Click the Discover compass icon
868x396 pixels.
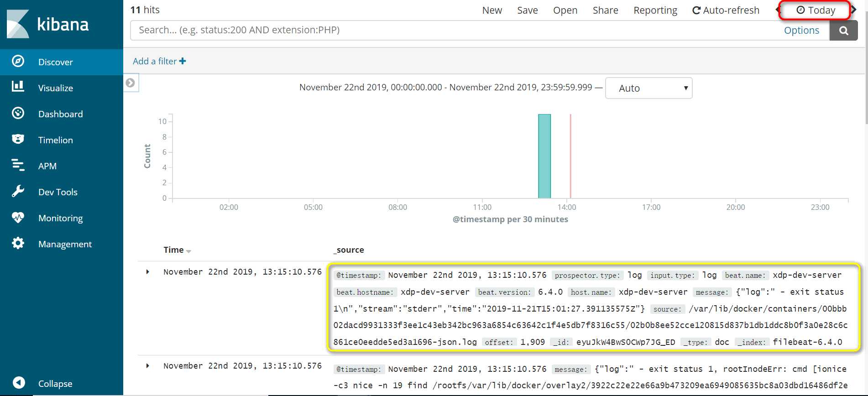(x=18, y=61)
